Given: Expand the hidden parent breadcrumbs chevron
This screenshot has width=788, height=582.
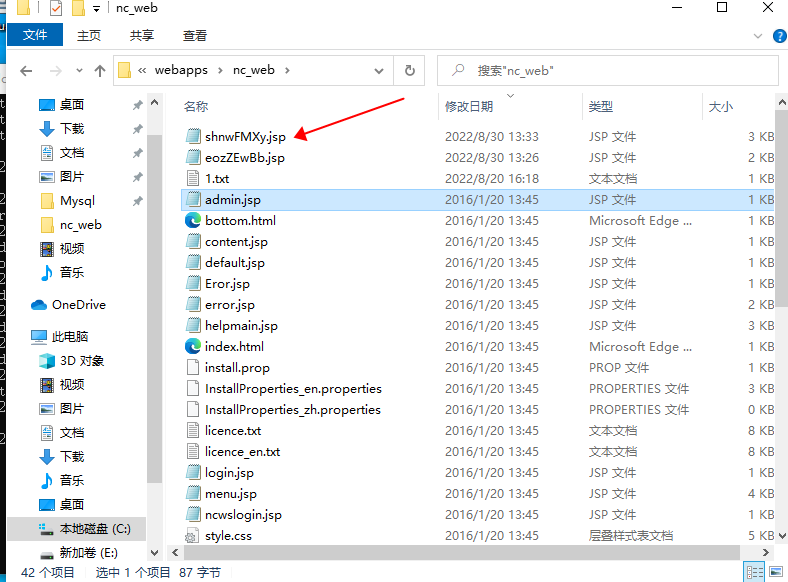Looking at the screenshot, I should (142, 70).
